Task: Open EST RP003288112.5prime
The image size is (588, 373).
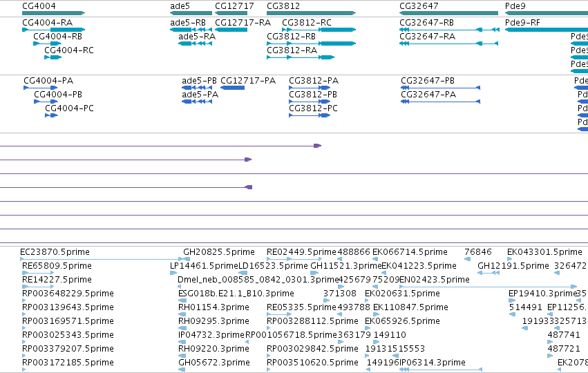Action: (x=312, y=321)
